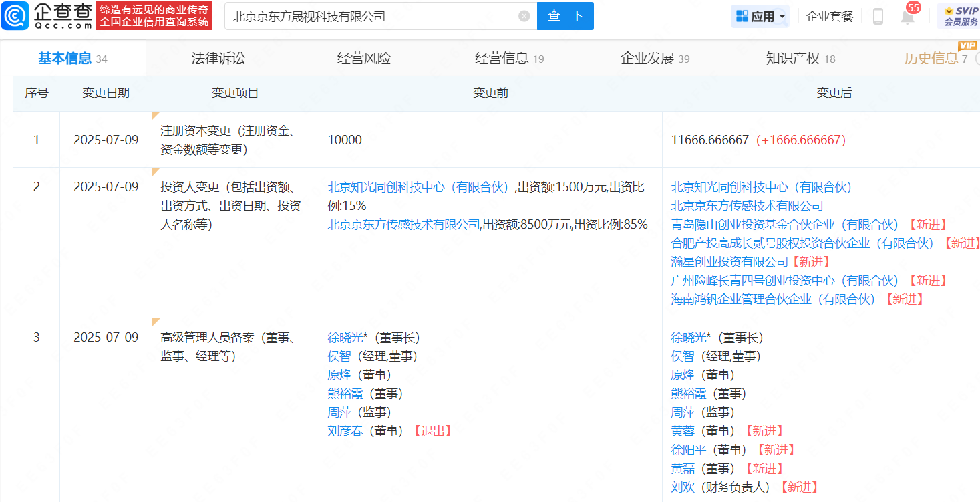
Task: Click the Qcc logo icon
Action: (15, 16)
